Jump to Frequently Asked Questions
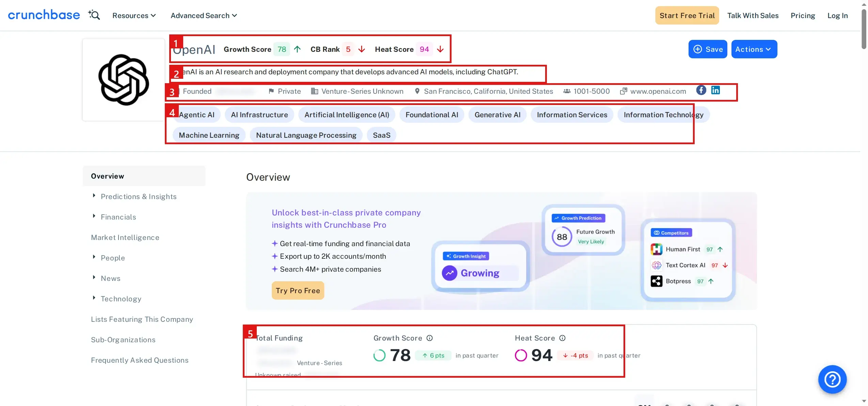Image resolution: width=868 pixels, height=406 pixels. (x=140, y=360)
